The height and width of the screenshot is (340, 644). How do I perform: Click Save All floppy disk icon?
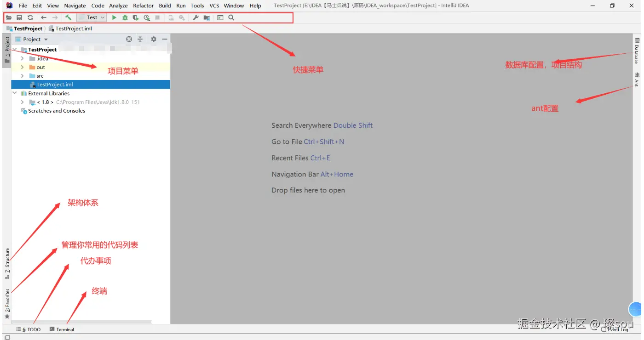click(x=19, y=17)
